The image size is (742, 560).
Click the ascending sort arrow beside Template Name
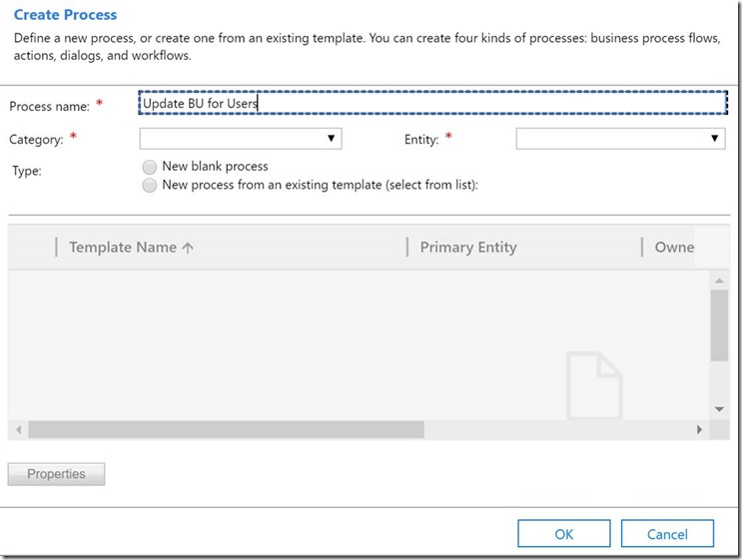[188, 248]
